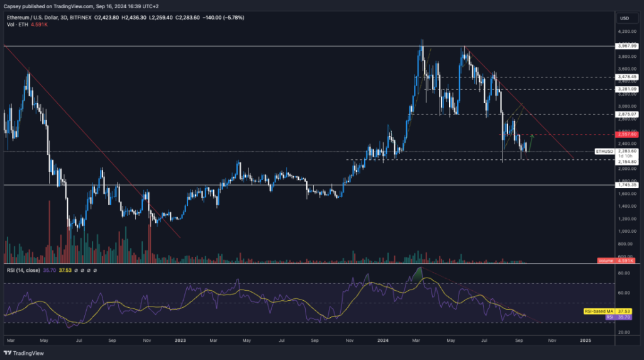
Task: Click the 2025 label on time axis
Action: point(585,340)
